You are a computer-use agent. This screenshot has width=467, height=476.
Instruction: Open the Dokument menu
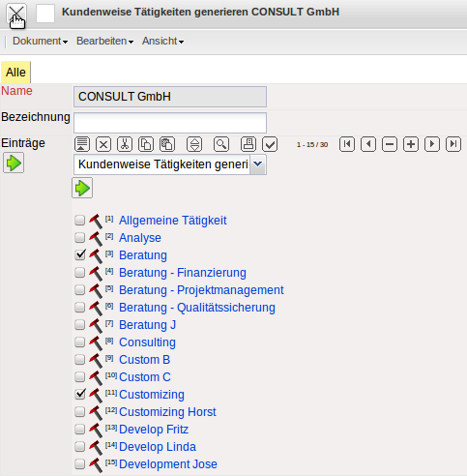pos(40,41)
